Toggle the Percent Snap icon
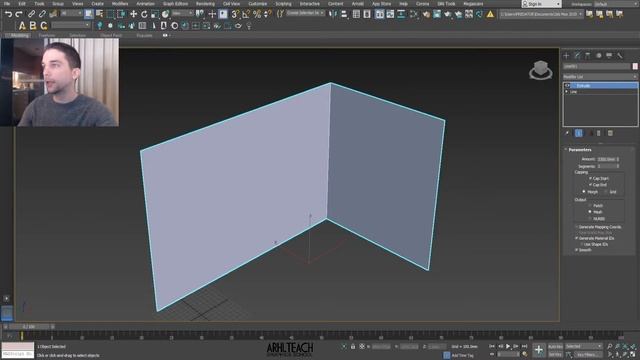 click(257, 14)
